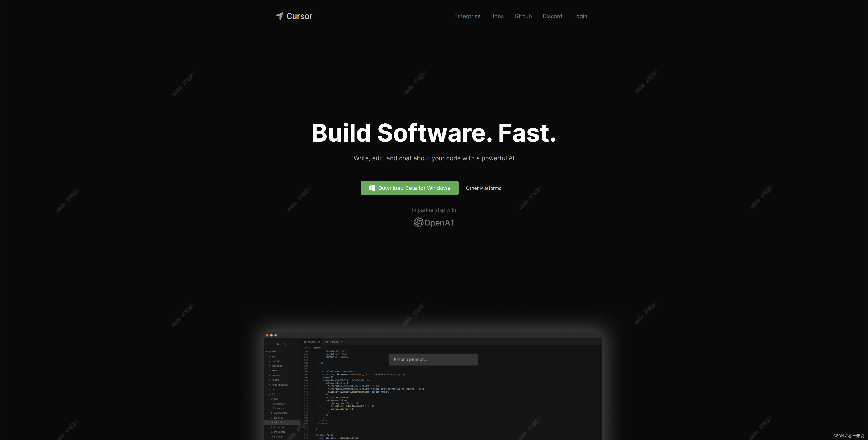
Task: Click the Jobs navigation menu item
Action: [x=497, y=16]
